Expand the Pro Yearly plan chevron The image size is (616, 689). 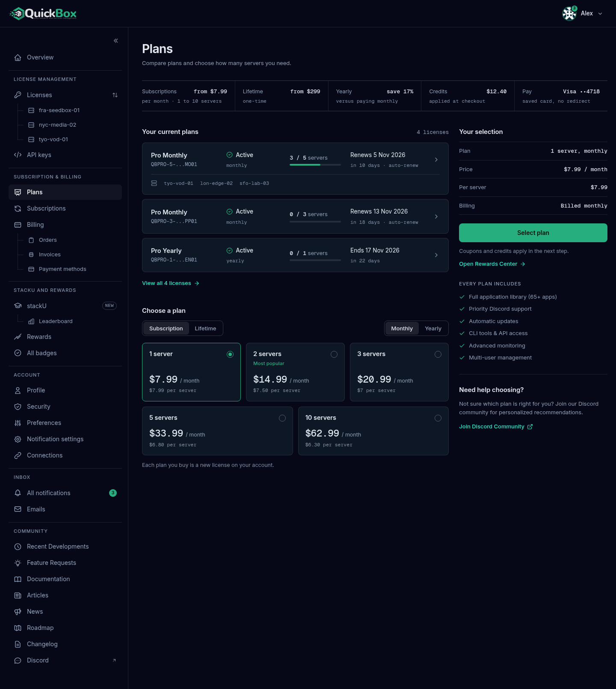point(436,255)
